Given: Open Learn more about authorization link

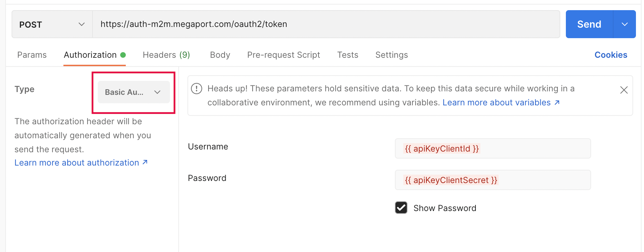Looking at the screenshot, I should tap(77, 162).
